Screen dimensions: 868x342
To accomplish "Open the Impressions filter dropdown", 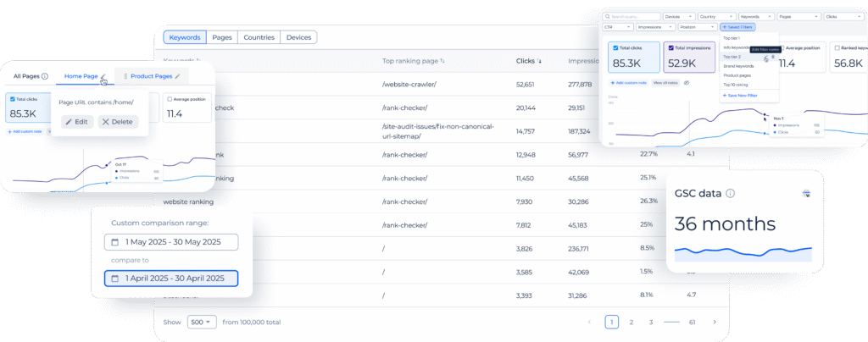I will click(655, 26).
